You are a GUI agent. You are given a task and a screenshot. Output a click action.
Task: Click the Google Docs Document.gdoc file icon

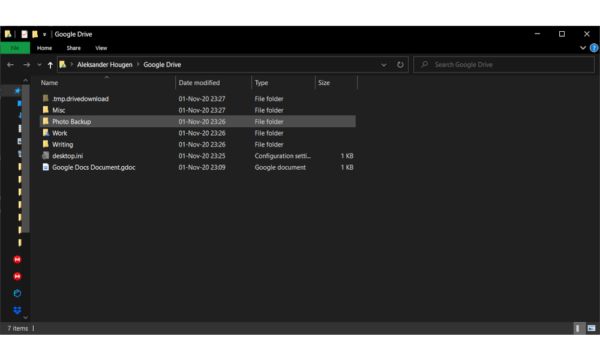point(46,167)
